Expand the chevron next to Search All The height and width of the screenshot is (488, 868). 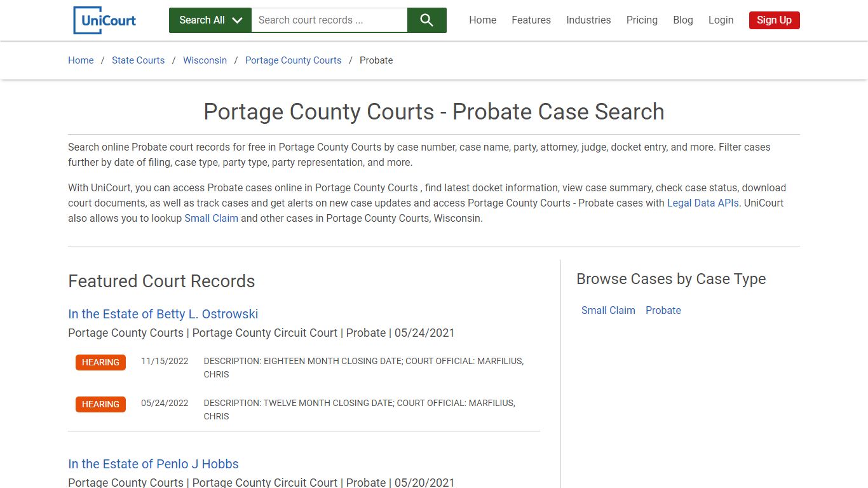coord(237,20)
